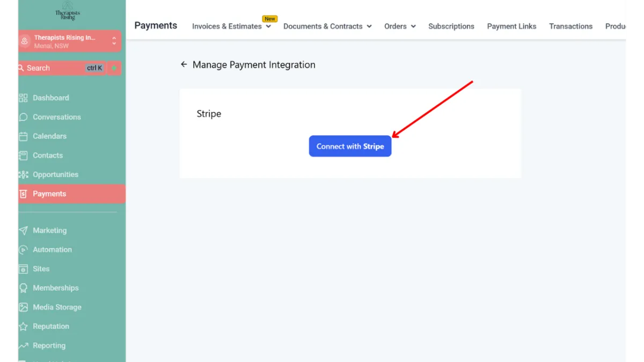Open the Payment Links tab

511,26
